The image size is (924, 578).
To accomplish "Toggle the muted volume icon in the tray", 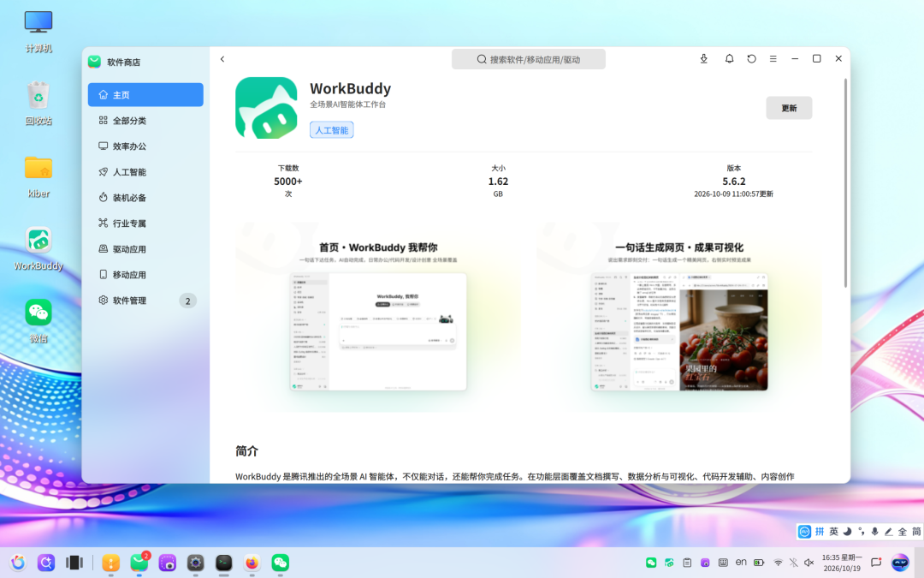I will (x=809, y=563).
